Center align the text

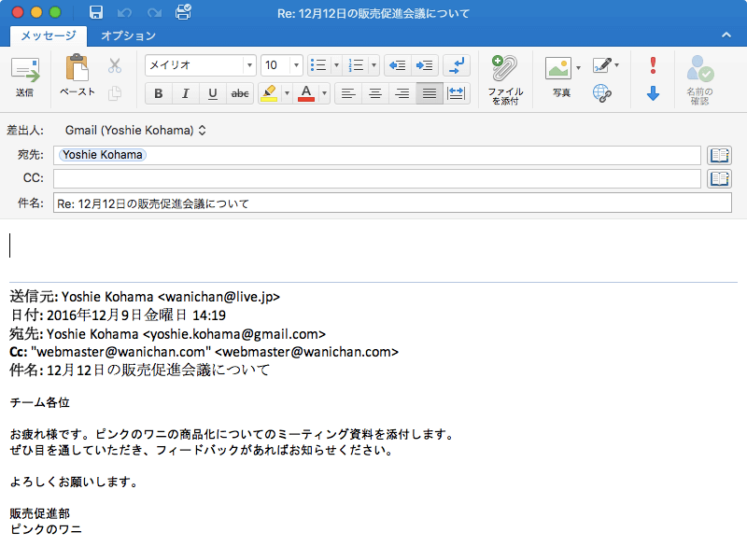[375, 93]
